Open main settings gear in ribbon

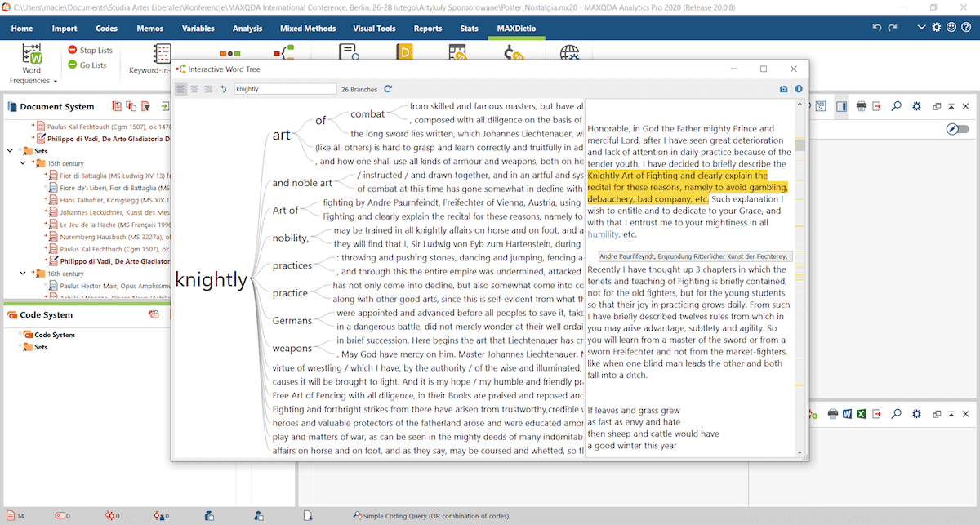point(937,28)
